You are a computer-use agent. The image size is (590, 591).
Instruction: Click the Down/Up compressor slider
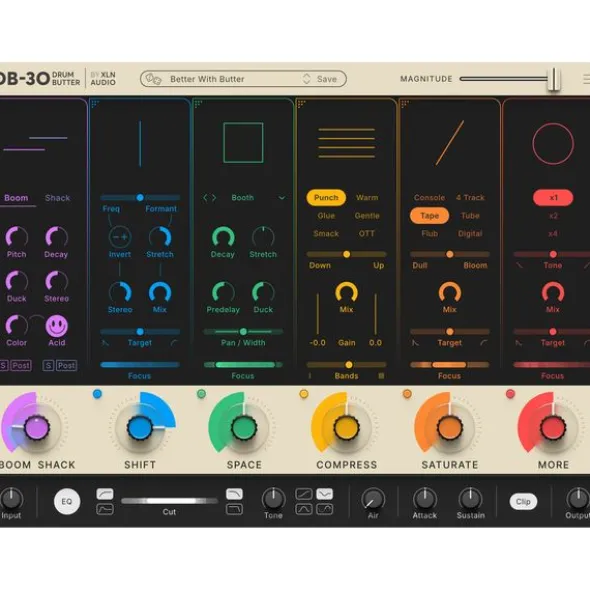pos(346,254)
